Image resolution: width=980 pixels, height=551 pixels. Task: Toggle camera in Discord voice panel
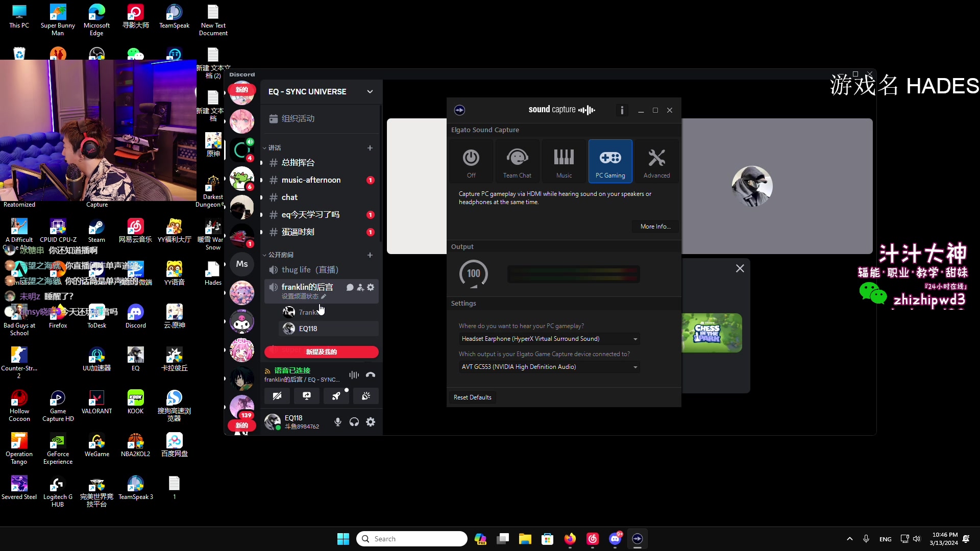(277, 396)
